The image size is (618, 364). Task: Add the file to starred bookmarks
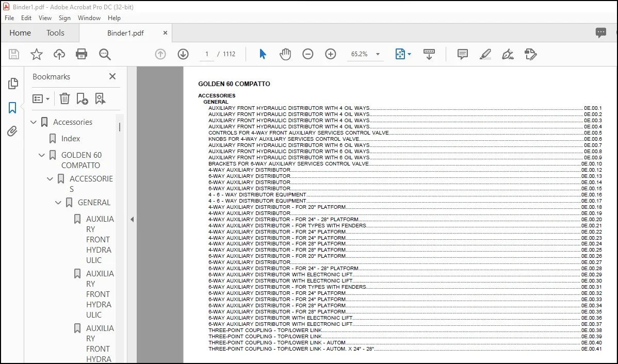pos(37,54)
